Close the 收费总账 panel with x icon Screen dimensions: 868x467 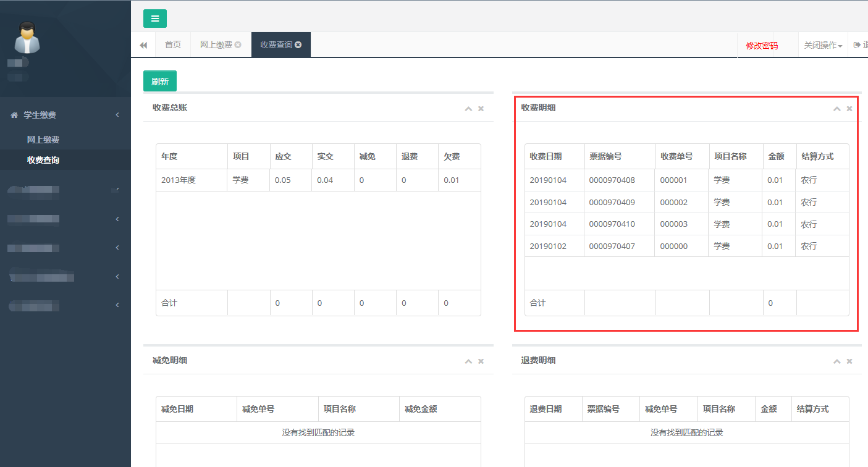(481, 109)
